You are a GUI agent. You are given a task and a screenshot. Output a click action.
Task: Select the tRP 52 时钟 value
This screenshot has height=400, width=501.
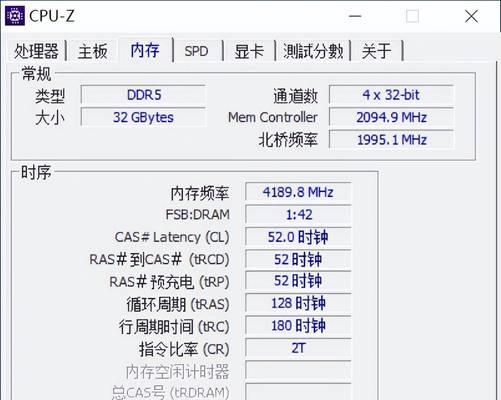tap(298, 281)
